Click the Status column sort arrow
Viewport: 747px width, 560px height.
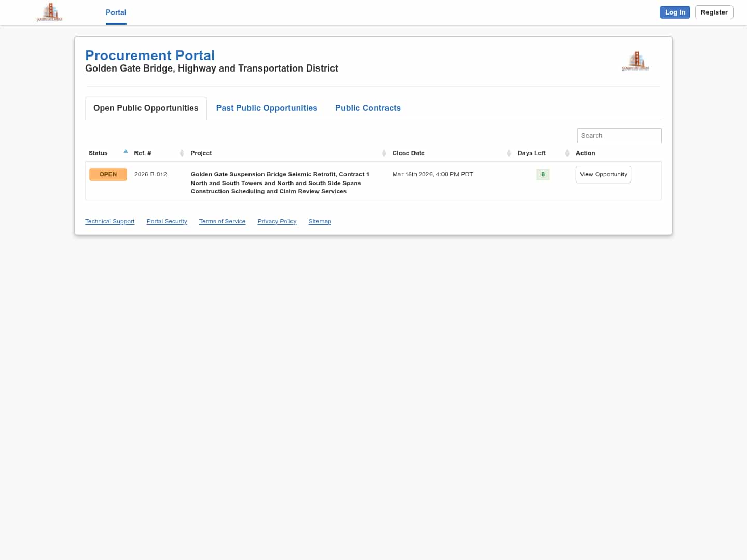(126, 152)
